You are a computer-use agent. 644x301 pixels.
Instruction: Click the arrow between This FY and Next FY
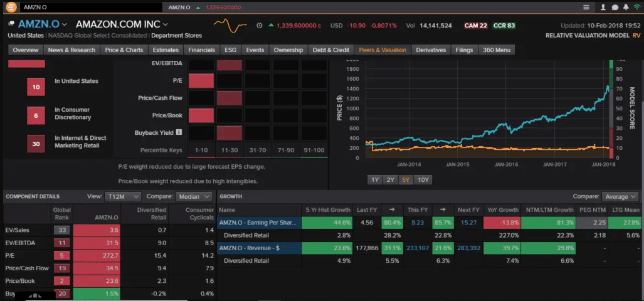[x=443, y=209]
